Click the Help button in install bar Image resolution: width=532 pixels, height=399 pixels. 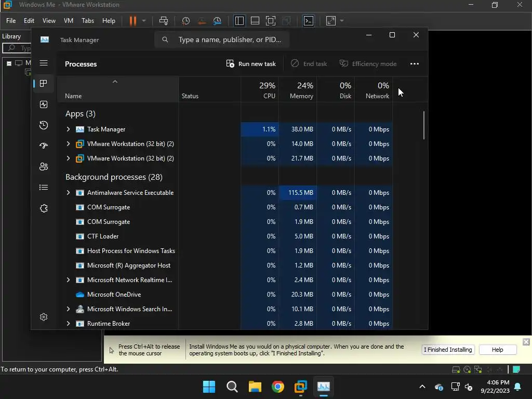pos(497,350)
